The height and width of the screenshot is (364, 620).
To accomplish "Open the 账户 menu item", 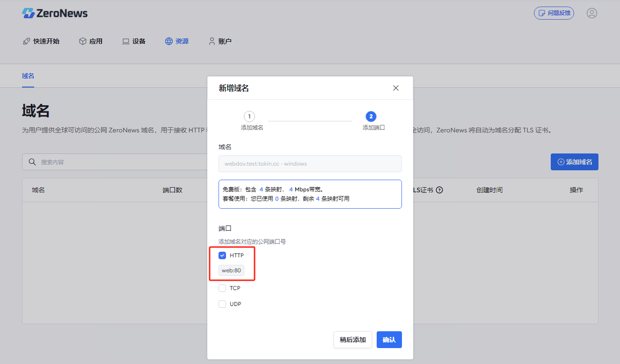I will pyautogui.click(x=220, y=41).
